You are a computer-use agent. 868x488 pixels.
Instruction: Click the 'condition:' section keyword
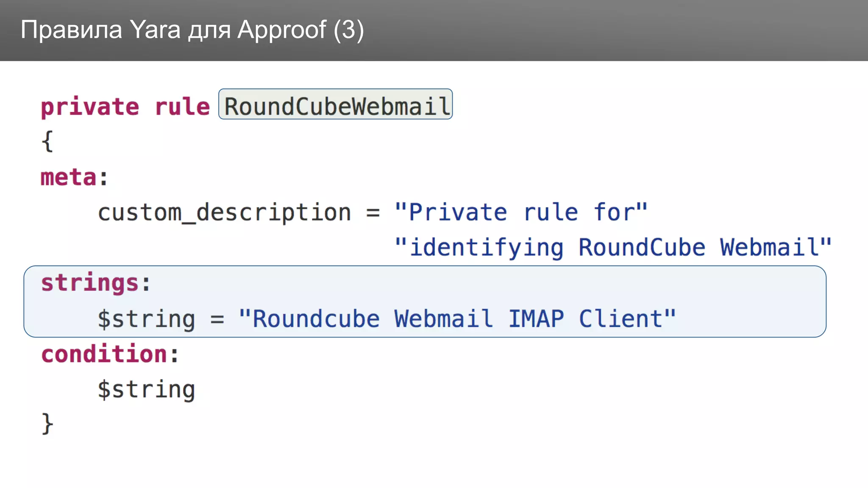coord(110,354)
